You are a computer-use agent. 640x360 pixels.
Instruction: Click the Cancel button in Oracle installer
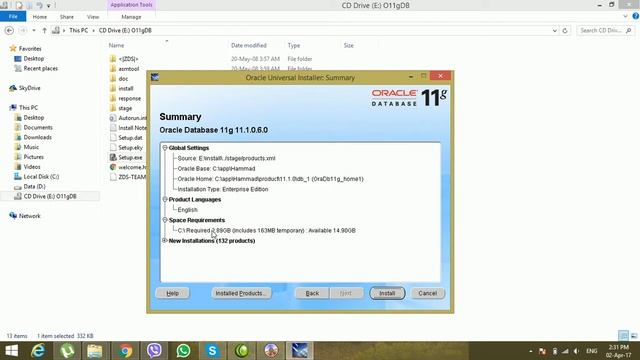(x=427, y=293)
